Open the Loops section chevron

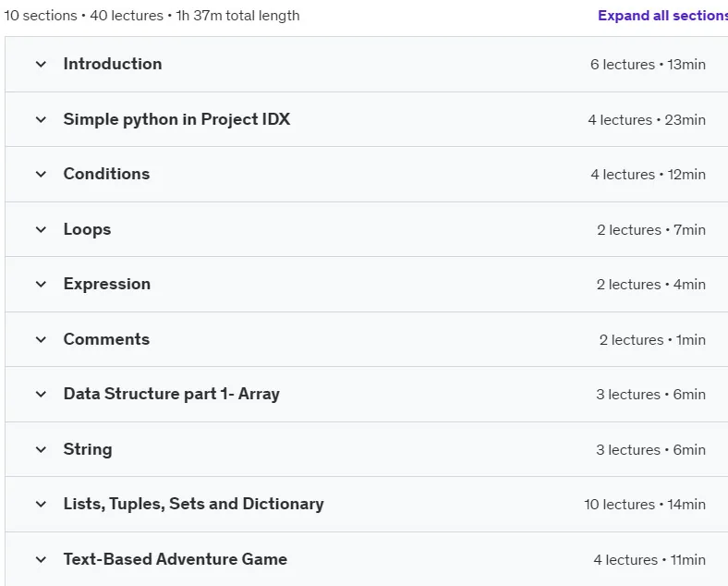[41, 229]
